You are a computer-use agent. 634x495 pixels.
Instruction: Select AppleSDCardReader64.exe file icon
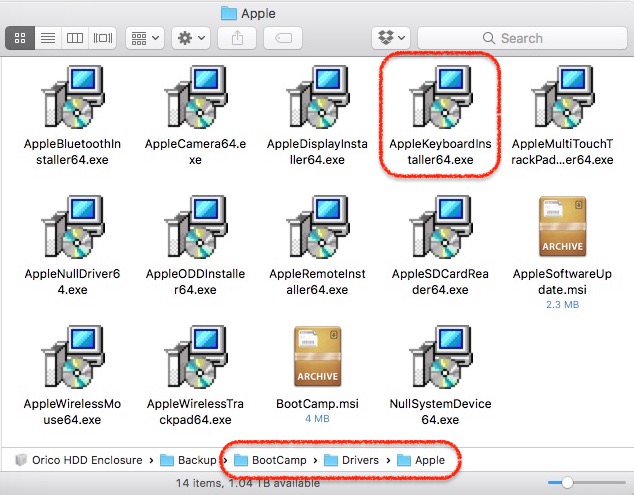coord(440,227)
